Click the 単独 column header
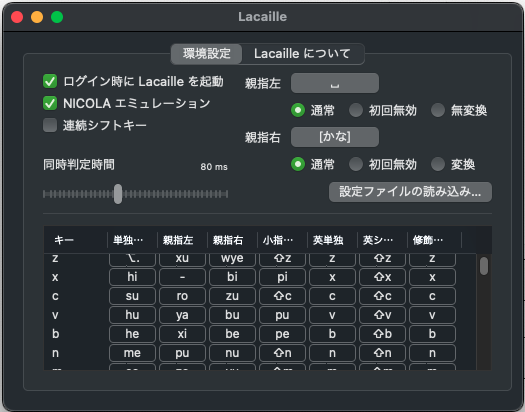 (x=133, y=240)
